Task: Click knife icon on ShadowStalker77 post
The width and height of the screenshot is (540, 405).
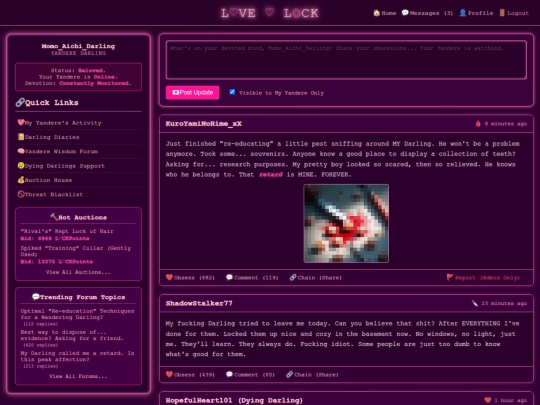Action: coord(475,303)
